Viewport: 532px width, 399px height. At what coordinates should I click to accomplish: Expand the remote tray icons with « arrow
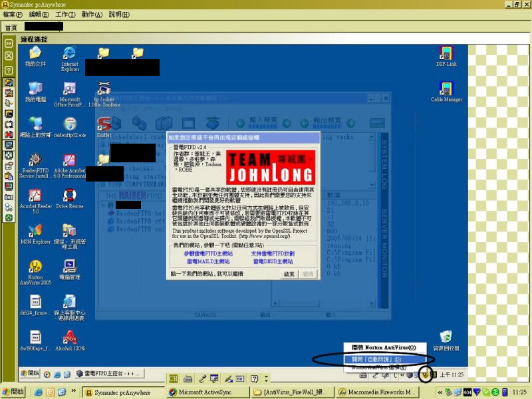[402, 375]
